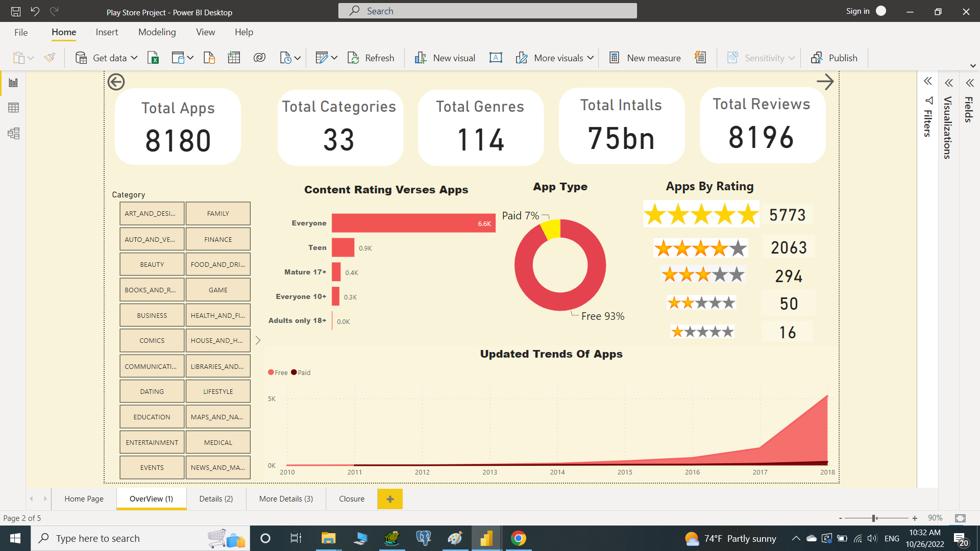This screenshot has height=551, width=980.
Task: Click the forward navigation arrow on the report
Action: (x=825, y=82)
